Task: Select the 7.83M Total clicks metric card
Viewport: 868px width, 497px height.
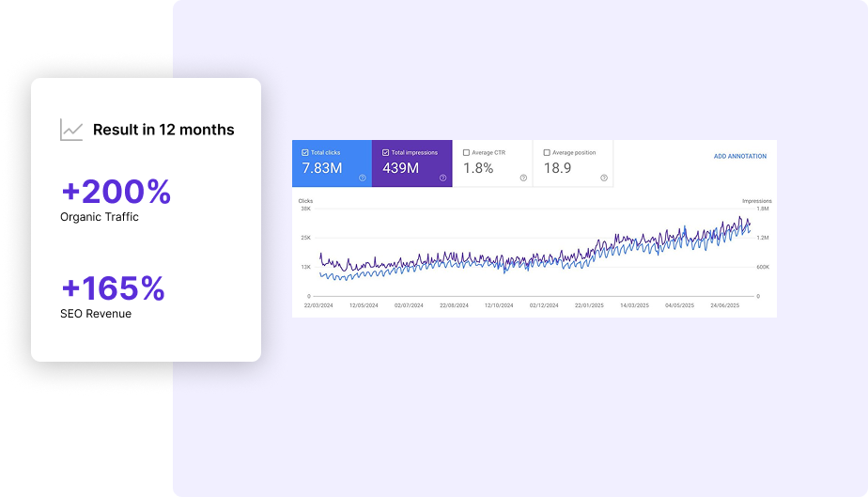Action: (332, 165)
